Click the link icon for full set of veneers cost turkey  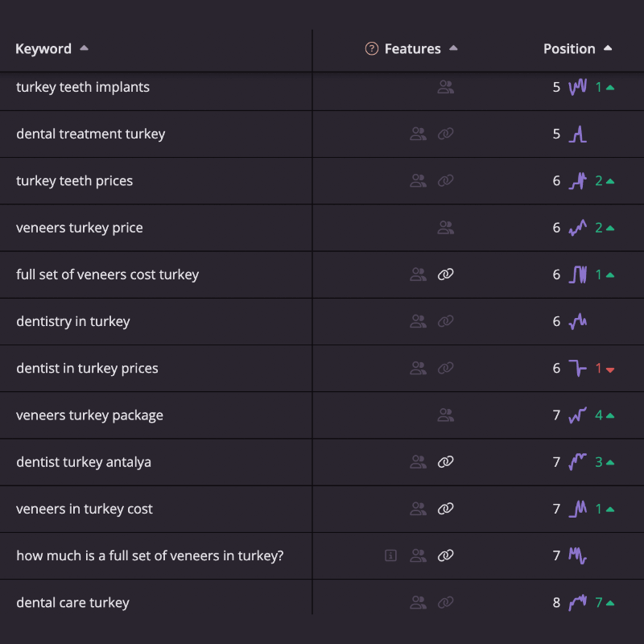coord(446,275)
